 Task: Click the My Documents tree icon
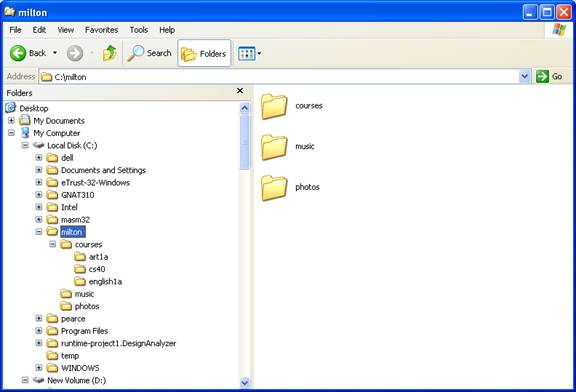[25, 120]
